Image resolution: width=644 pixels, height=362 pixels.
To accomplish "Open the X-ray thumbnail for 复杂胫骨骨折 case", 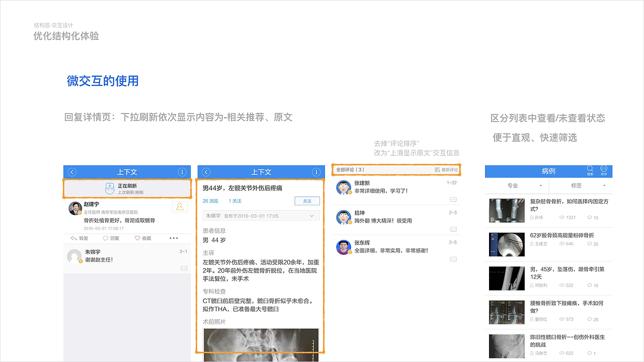I will tap(506, 210).
